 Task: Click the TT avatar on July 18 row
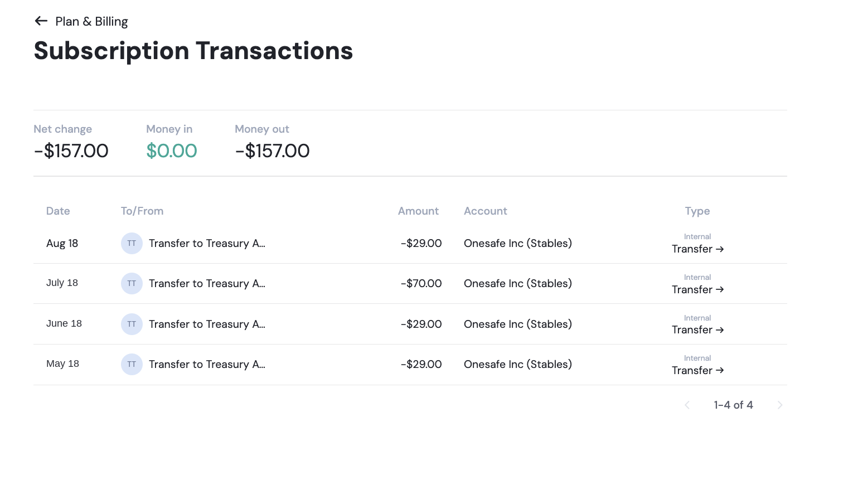point(132,283)
